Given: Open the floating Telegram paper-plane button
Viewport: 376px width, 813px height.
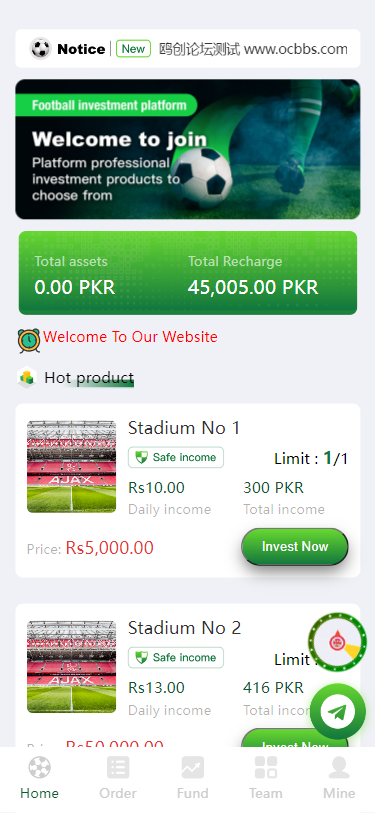Looking at the screenshot, I should [338, 712].
